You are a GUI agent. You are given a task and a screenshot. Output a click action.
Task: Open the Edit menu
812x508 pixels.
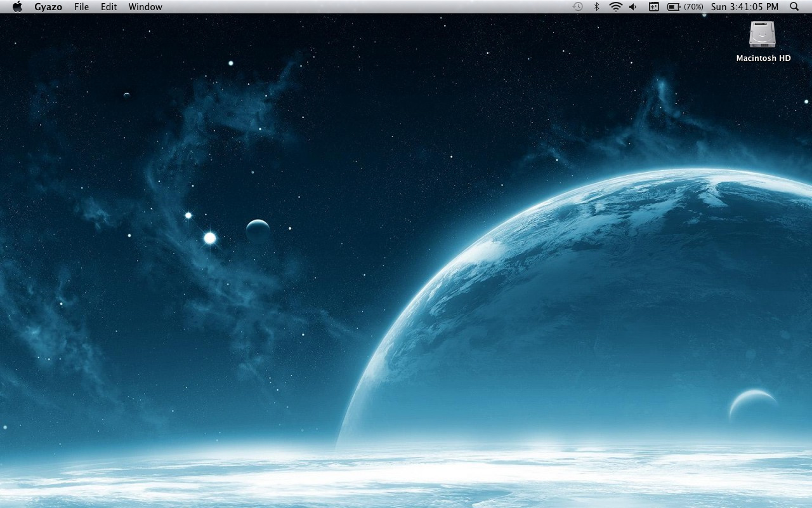point(108,7)
